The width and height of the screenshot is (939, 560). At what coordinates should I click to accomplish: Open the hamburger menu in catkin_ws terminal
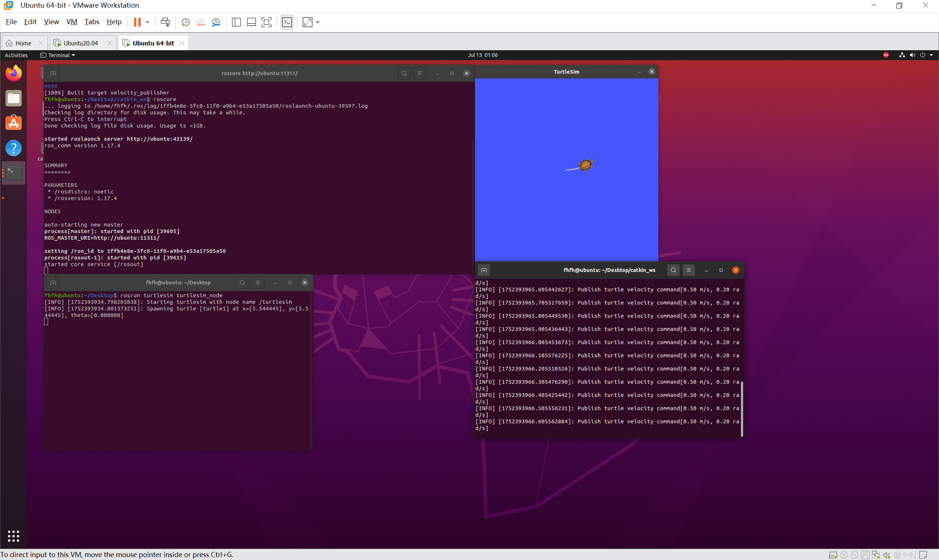pos(689,270)
